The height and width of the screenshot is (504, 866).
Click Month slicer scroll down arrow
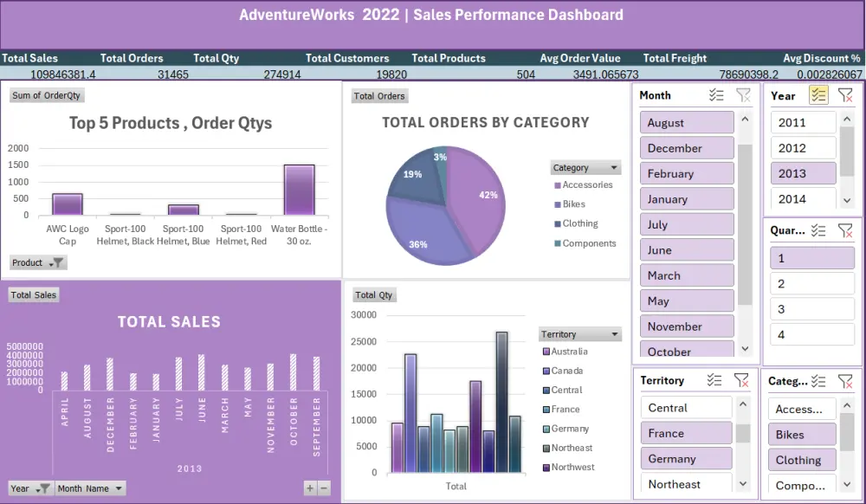coord(745,348)
